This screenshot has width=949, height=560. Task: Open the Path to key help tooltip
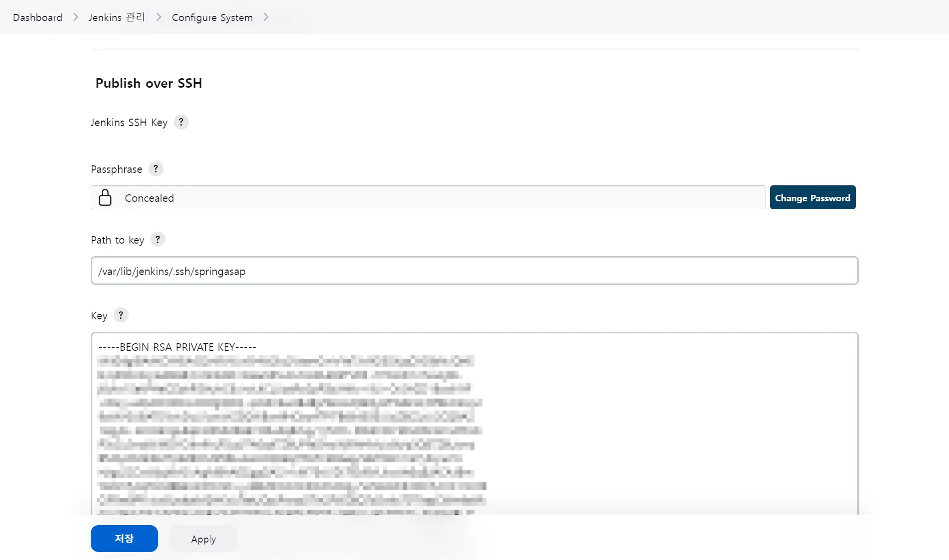pyautogui.click(x=158, y=240)
